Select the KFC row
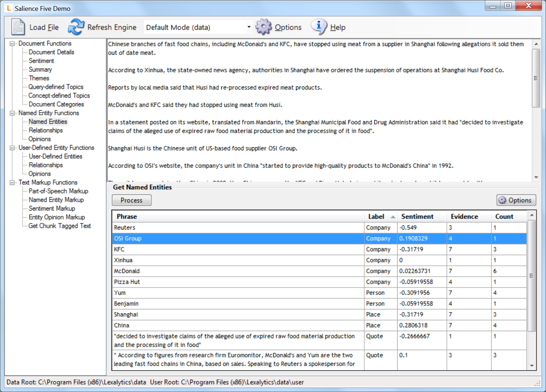 [x=319, y=249]
